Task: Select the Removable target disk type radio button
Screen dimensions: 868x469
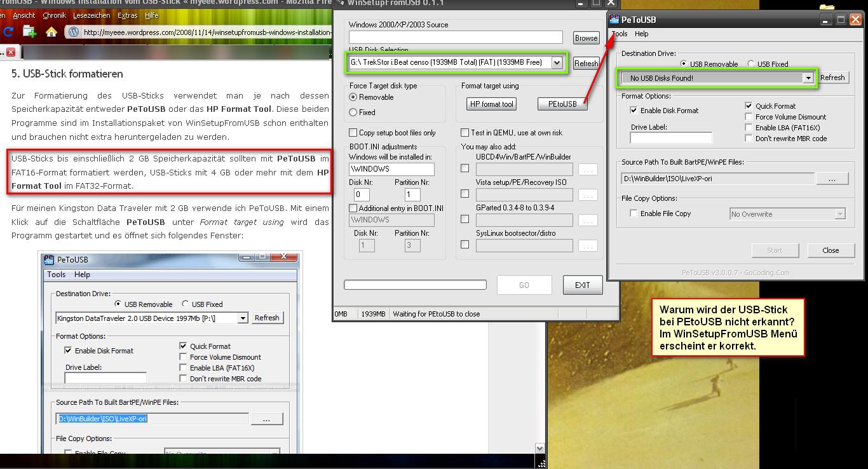Action: click(353, 97)
